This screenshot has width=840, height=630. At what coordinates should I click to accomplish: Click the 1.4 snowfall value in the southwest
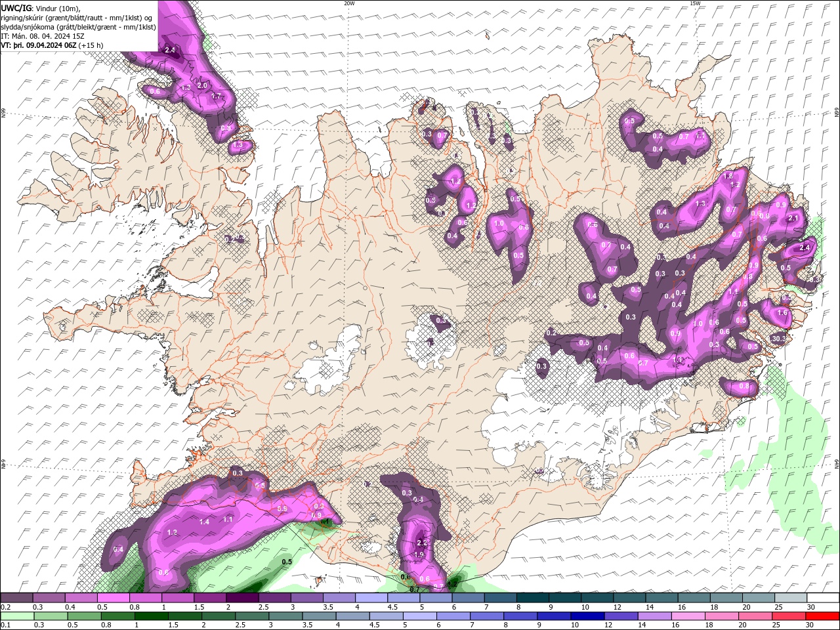(x=204, y=522)
